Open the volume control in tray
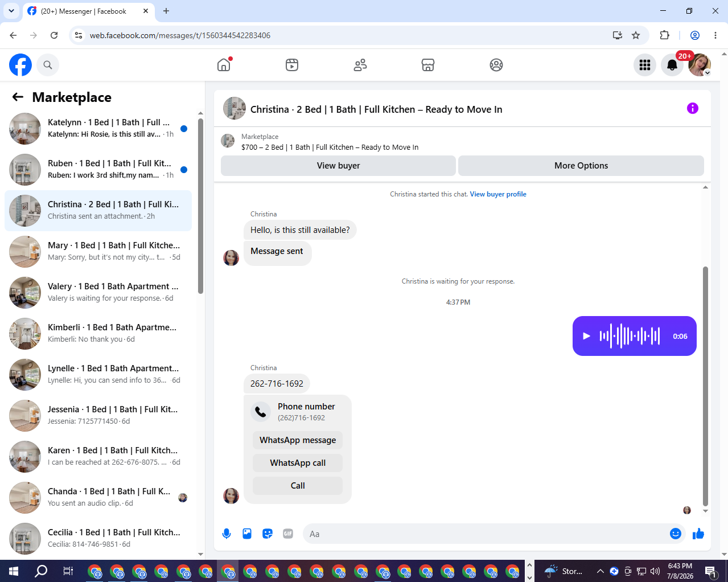The image size is (728, 582). (655, 571)
